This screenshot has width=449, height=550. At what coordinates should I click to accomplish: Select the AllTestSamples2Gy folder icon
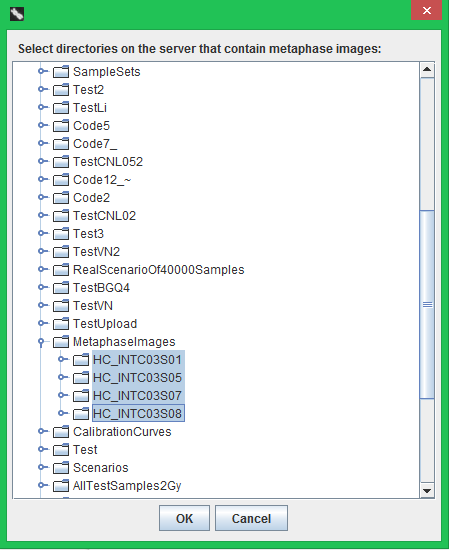coord(61,486)
